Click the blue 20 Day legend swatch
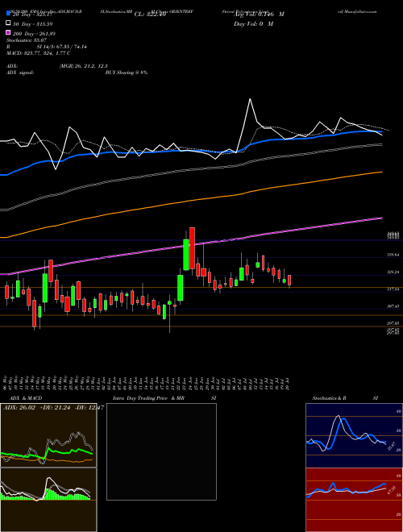This screenshot has width=403, height=532. 8,14
